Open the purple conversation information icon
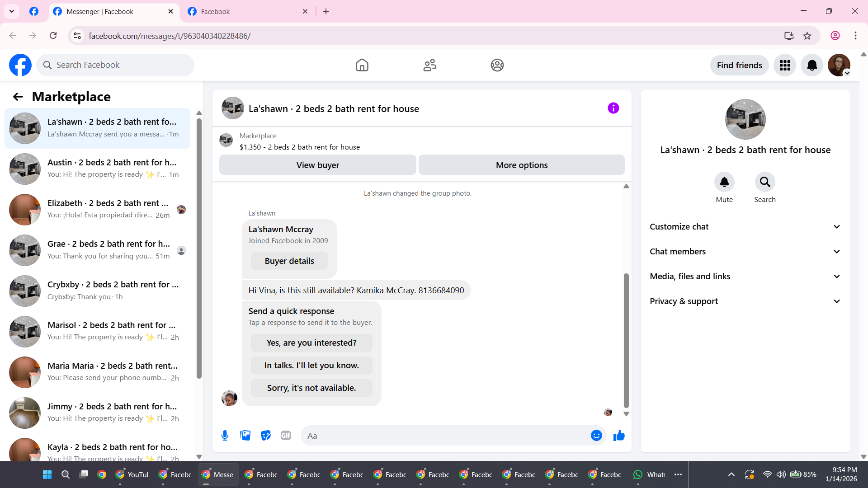The image size is (868, 488). (x=613, y=108)
